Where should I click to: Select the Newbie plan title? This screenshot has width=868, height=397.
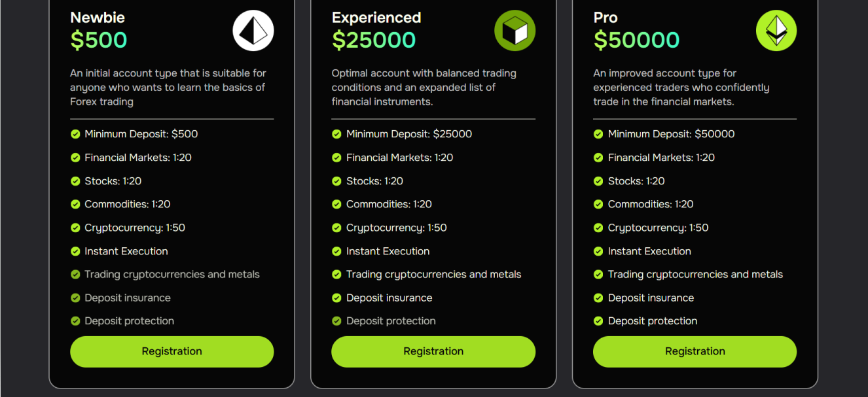click(x=98, y=18)
